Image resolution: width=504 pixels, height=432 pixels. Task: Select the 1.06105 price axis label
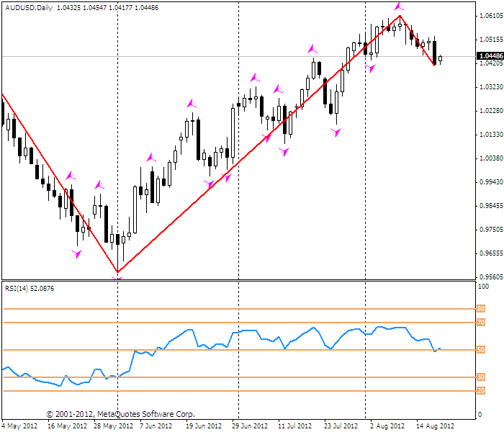coord(491,16)
